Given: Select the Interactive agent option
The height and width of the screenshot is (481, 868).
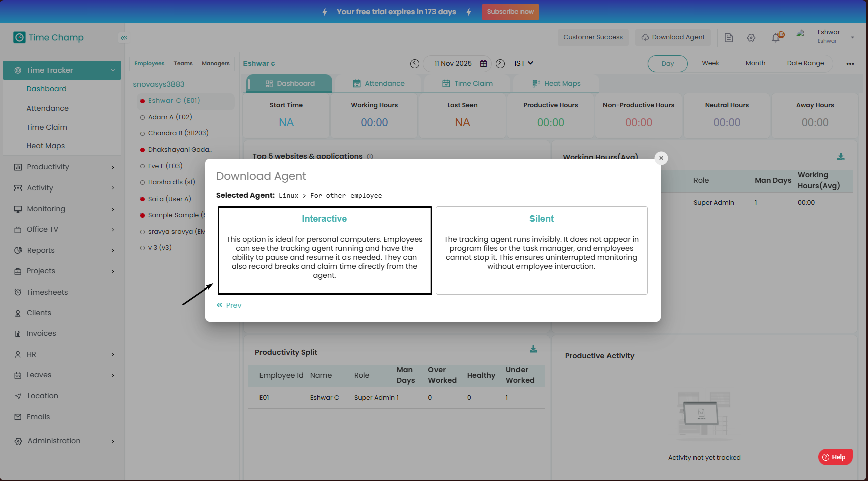Looking at the screenshot, I should point(325,250).
